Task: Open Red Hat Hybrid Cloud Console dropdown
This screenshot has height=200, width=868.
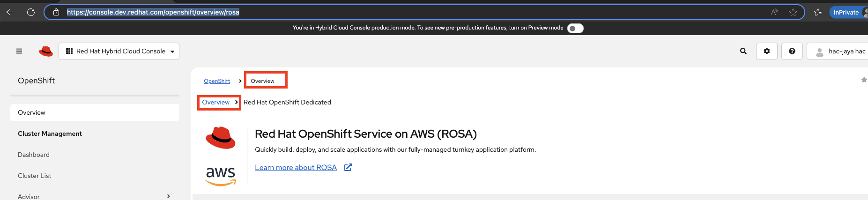Action: point(119,51)
